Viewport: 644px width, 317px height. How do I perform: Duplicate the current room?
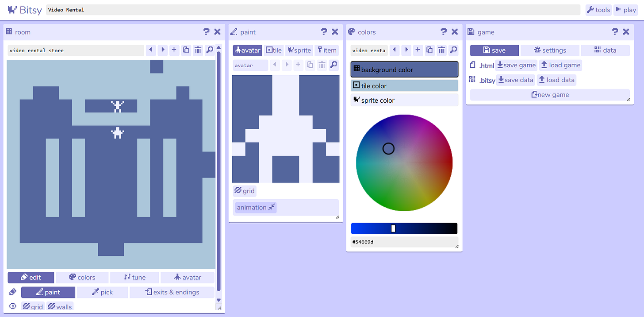(186, 50)
